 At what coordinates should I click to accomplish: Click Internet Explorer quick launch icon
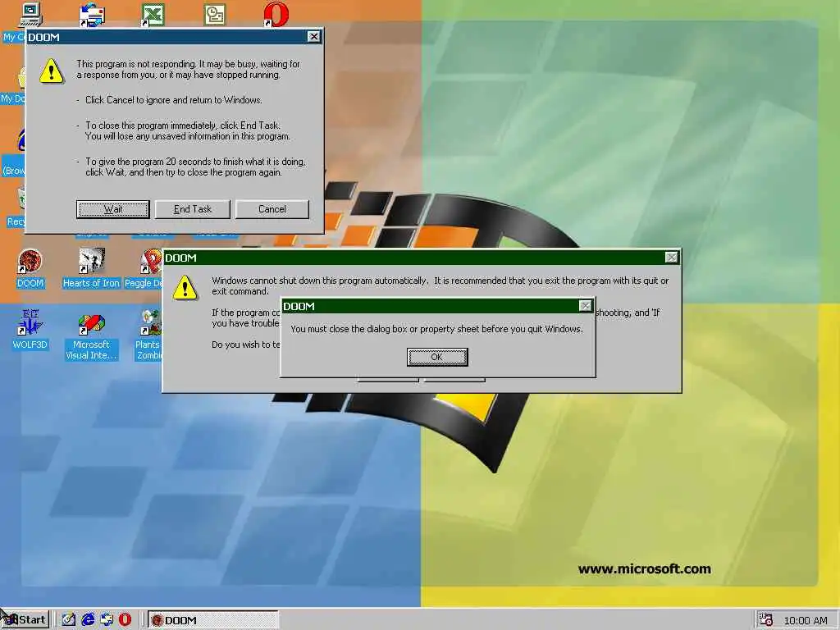click(x=88, y=620)
